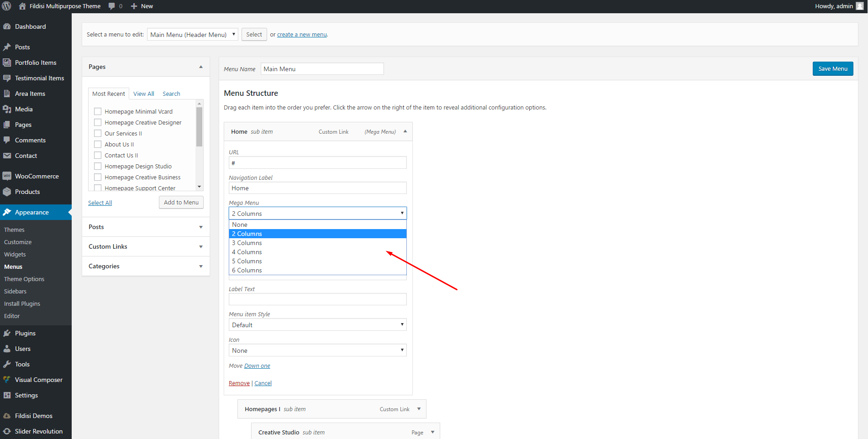Click create a new menu link

302,35
